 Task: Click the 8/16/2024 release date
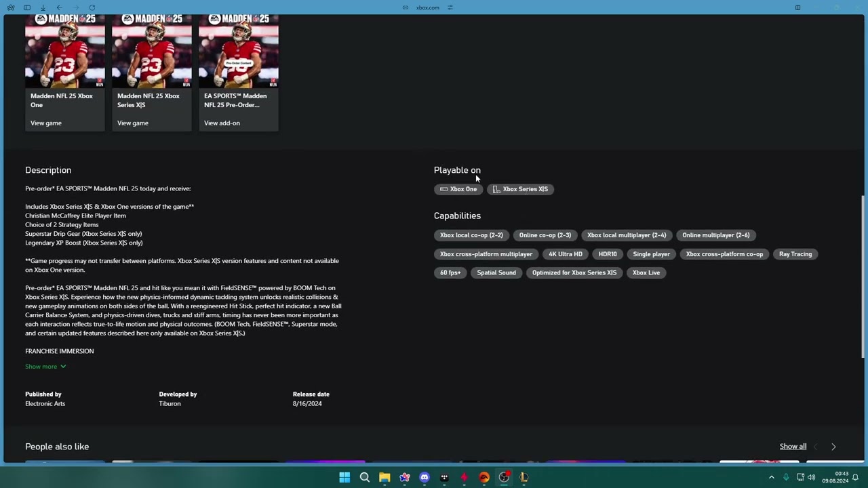[x=307, y=404]
